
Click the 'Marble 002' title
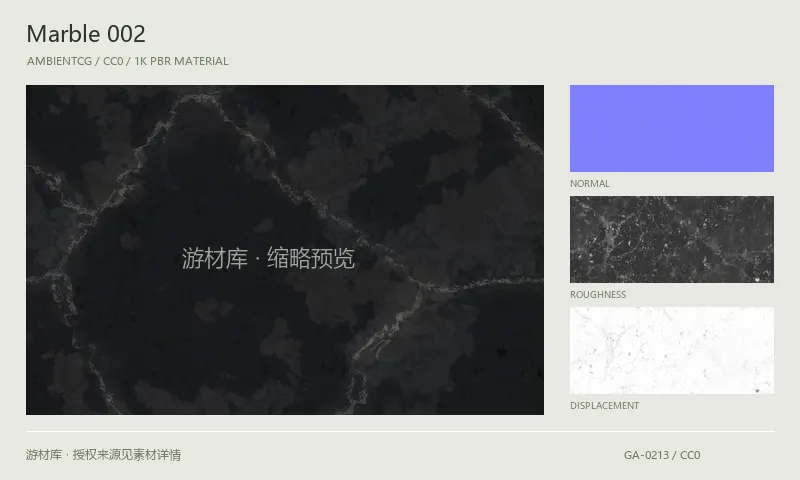[86, 34]
